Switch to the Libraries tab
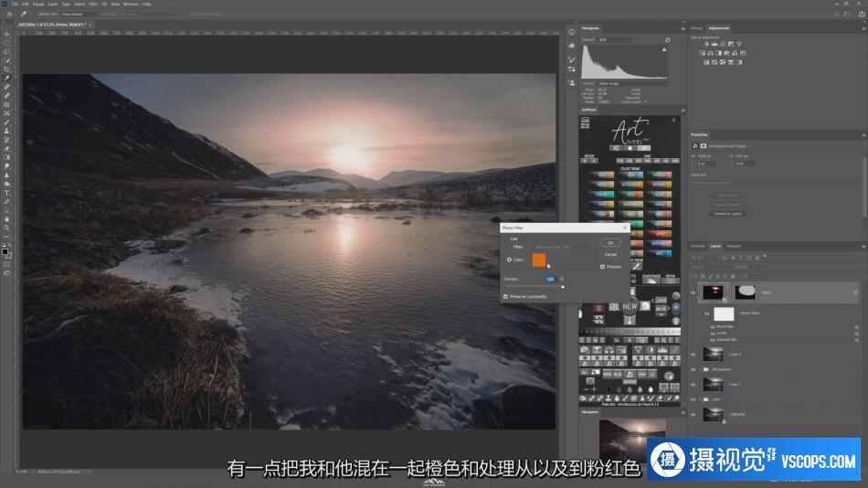The image size is (868, 488). point(697,246)
